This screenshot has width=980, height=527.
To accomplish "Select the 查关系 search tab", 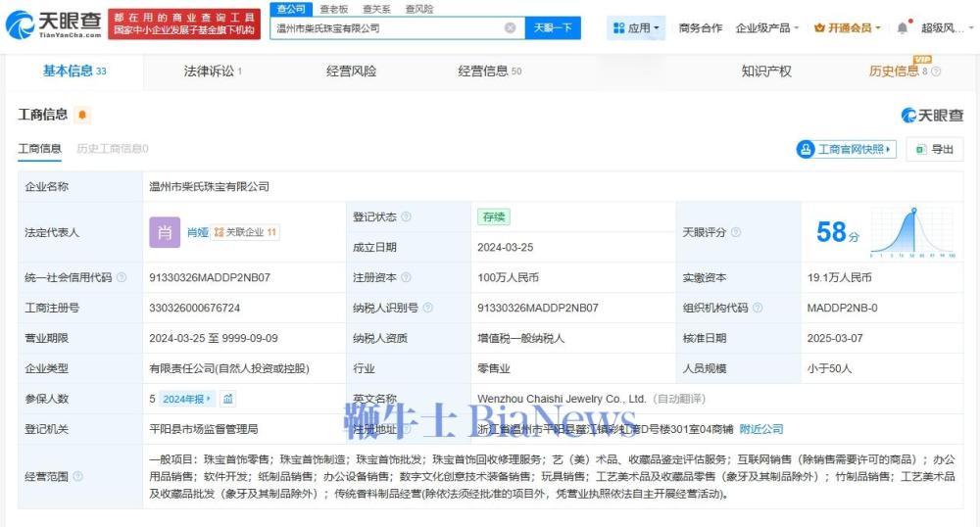I will point(376,9).
